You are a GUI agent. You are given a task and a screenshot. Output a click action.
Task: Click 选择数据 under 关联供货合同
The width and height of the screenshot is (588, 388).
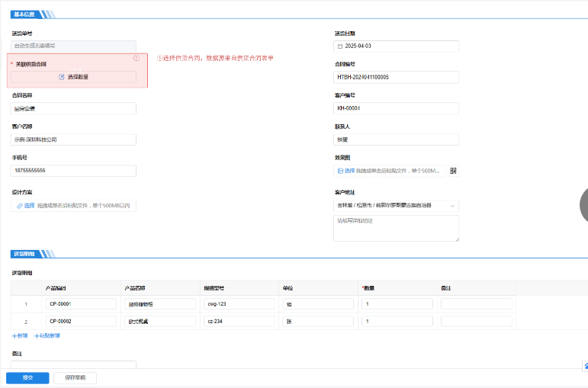73,77
